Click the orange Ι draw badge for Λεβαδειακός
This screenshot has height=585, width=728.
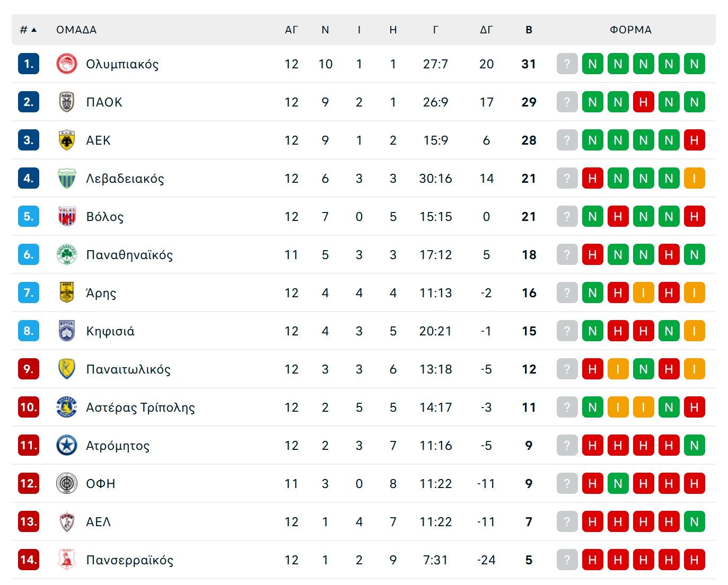pos(694,179)
